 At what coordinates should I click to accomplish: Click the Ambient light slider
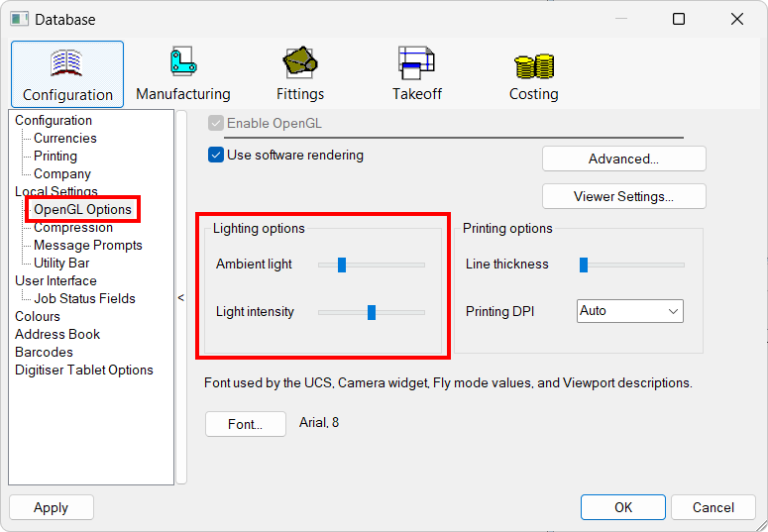371,265
